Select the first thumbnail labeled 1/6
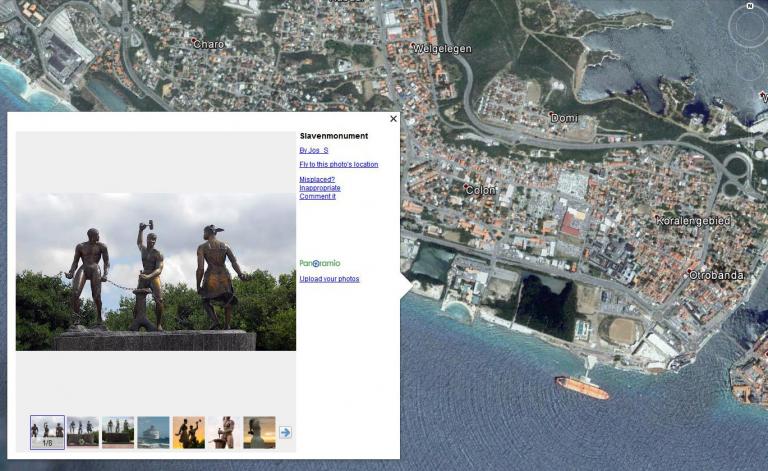Screen dimensions: 768x471 47,432
